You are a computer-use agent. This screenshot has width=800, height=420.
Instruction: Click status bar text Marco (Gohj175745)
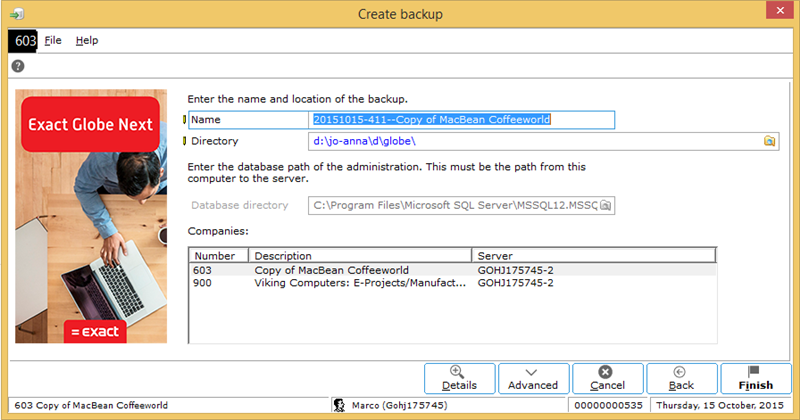point(399,405)
